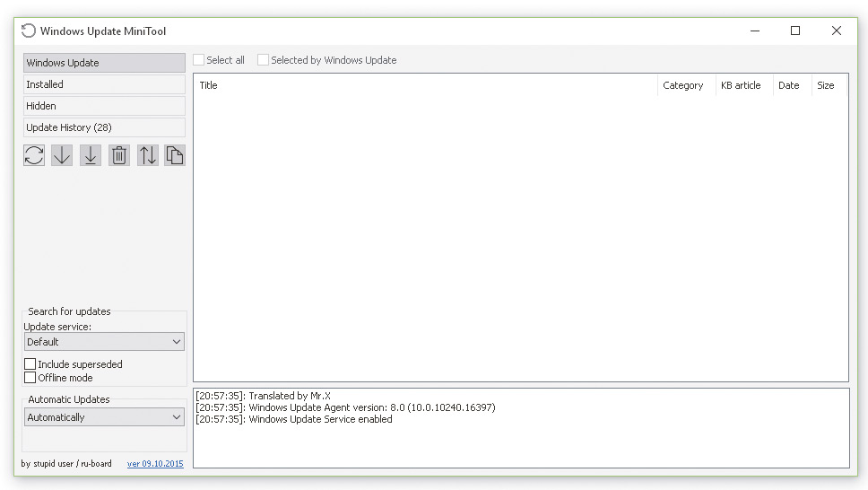Open the Update service dropdown

(x=104, y=342)
